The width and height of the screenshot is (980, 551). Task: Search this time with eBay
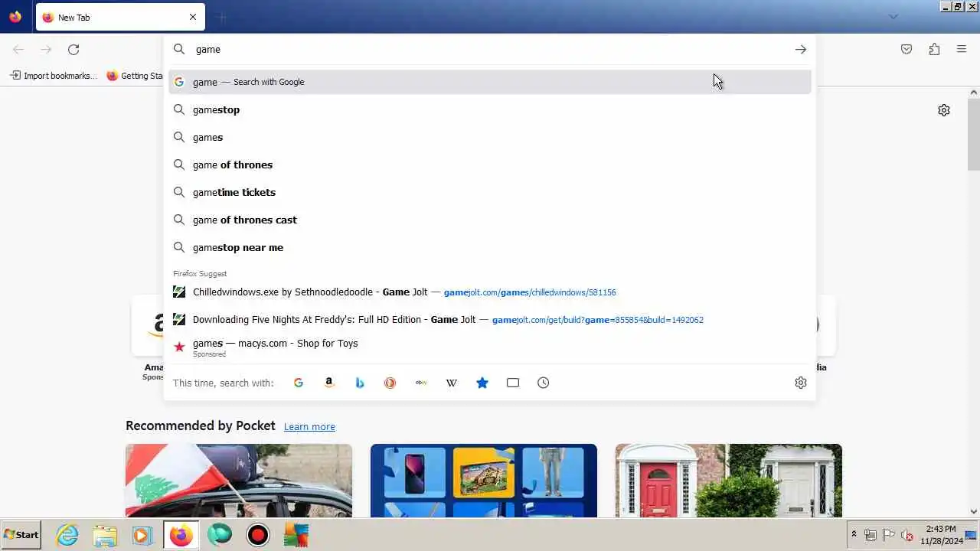[x=421, y=383]
